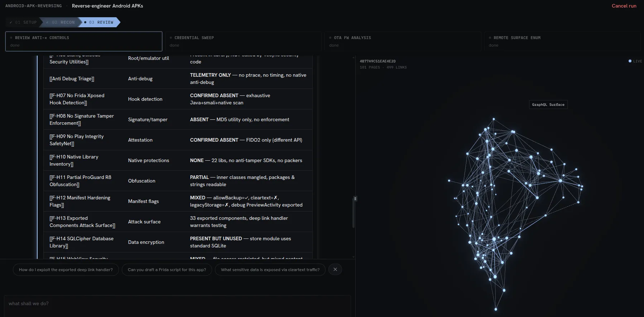Dismiss suggestions with the X icon
This screenshot has width=644, height=317.
(335, 269)
